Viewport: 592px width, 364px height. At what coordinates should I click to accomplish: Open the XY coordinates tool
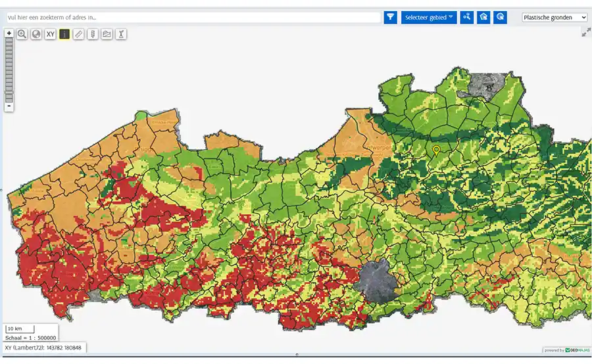[51, 34]
